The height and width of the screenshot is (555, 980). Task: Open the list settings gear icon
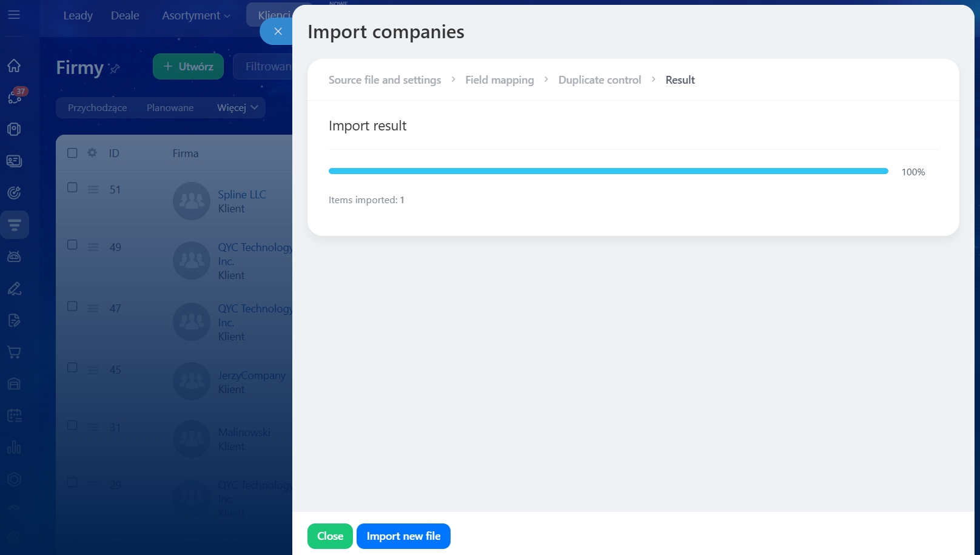pyautogui.click(x=92, y=153)
